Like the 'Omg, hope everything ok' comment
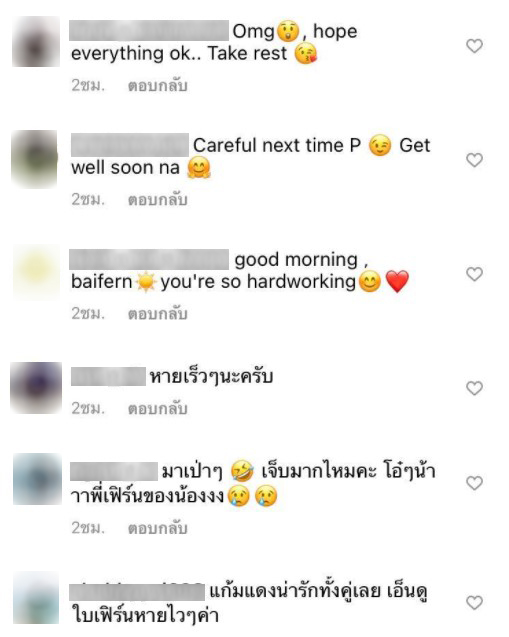 coord(474,46)
